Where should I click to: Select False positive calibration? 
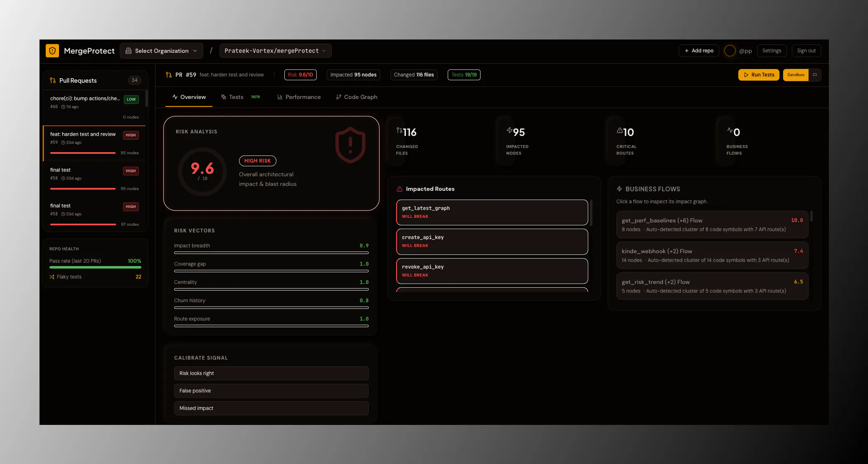271,391
